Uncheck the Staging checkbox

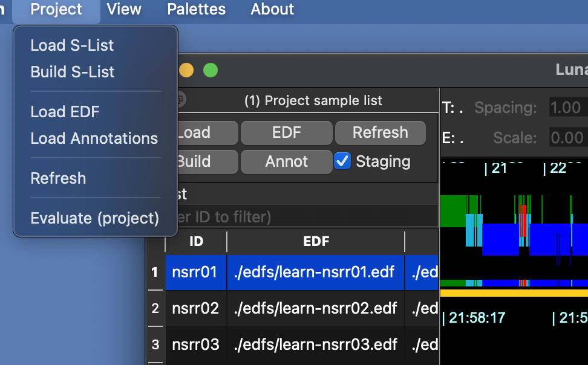(x=342, y=161)
